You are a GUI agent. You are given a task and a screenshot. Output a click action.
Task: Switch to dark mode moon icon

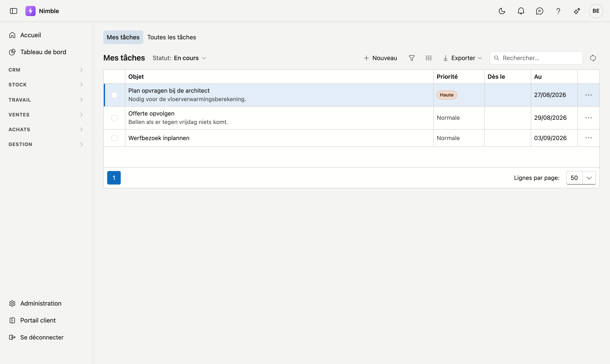click(x=502, y=11)
